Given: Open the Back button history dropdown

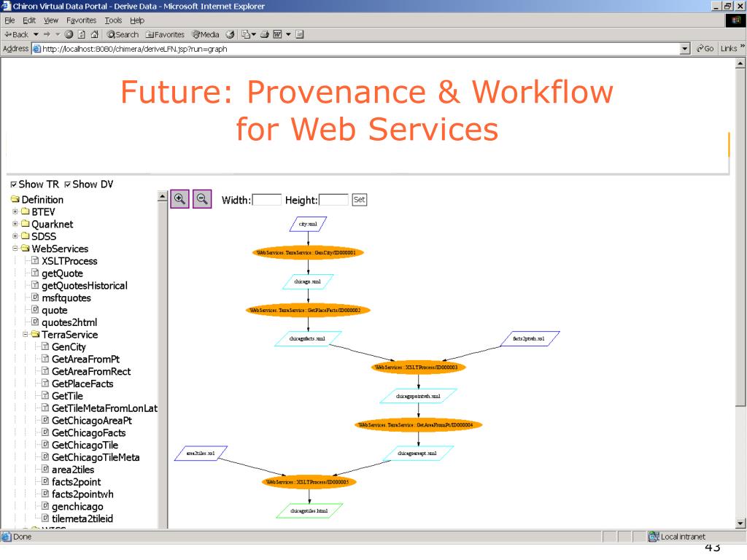Looking at the screenshot, I should 36,34.
